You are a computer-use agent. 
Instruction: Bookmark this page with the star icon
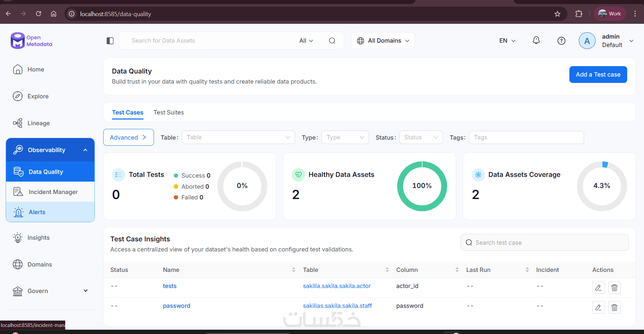557,14
